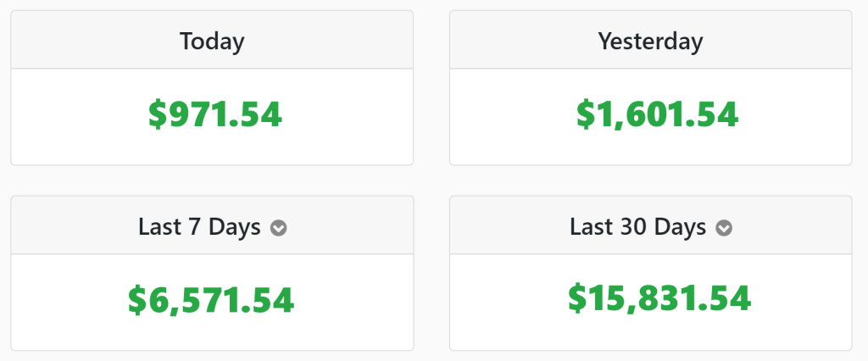Click the $971.54 earnings amount

click(x=215, y=114)
